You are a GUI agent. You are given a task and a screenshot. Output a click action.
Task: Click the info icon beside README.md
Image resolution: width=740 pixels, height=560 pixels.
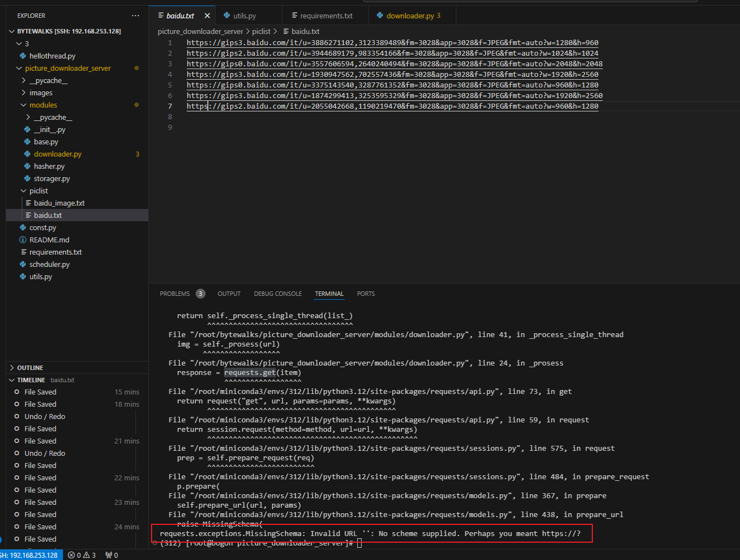pyautogui.click(x=23, y=240)
